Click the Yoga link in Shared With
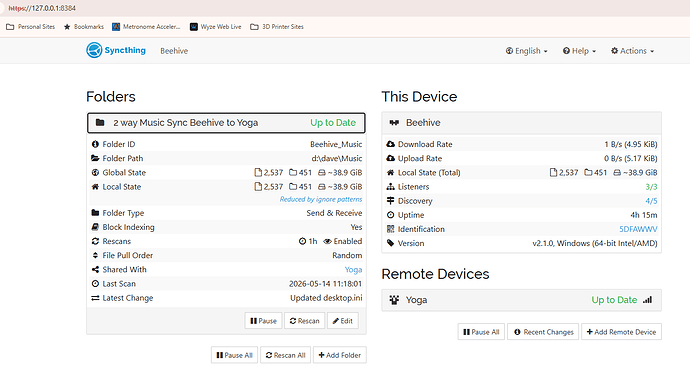 tap(353, 269)
